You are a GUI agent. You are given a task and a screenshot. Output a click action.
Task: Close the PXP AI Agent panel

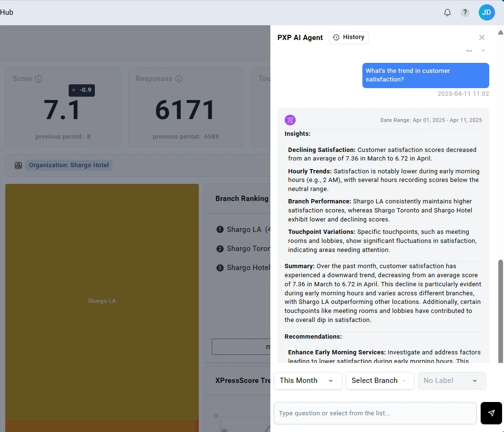coord(482,37)
